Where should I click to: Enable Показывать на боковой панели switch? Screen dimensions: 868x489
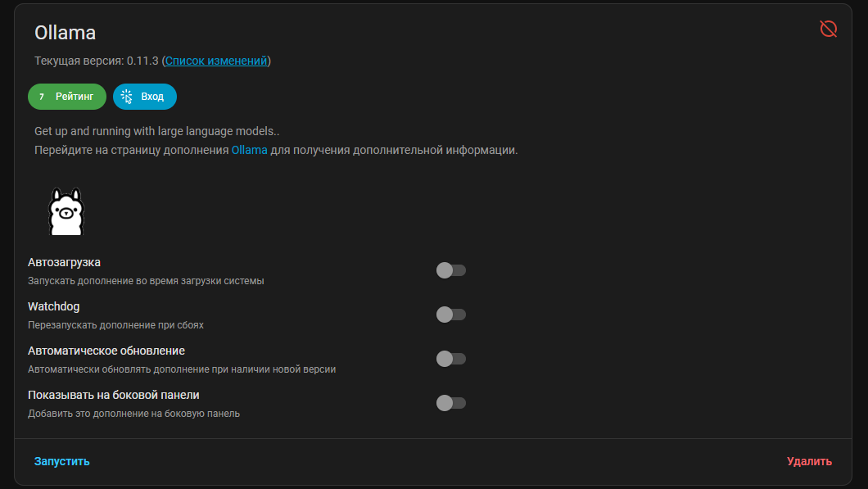click(450, 403)
